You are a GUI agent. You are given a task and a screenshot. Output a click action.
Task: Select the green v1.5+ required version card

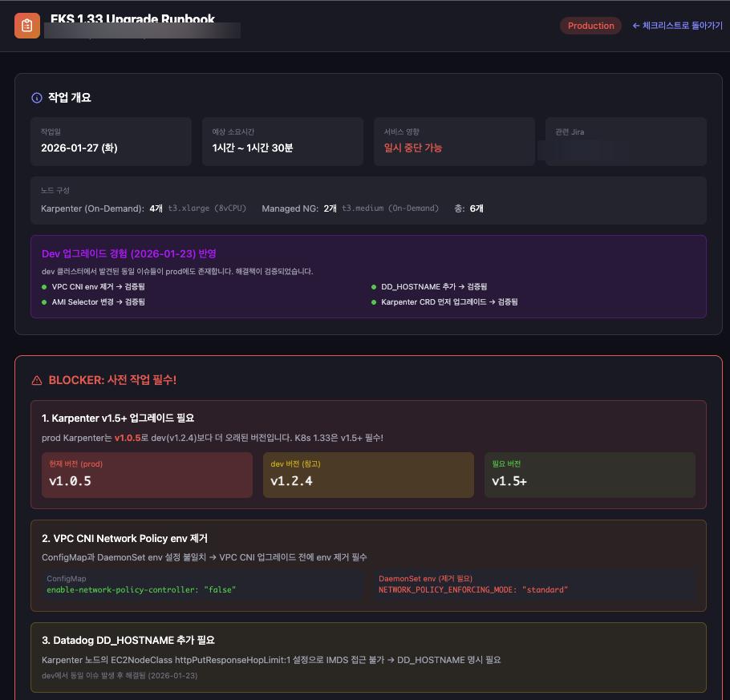click(590, 475)
